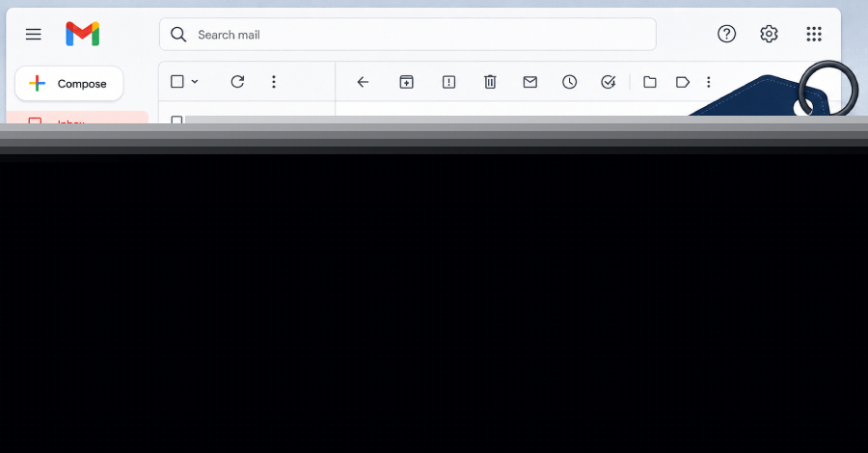The height and width of the screenshot is (453, 868).
Task: Report the message as spam
Action: coord(448,82)
